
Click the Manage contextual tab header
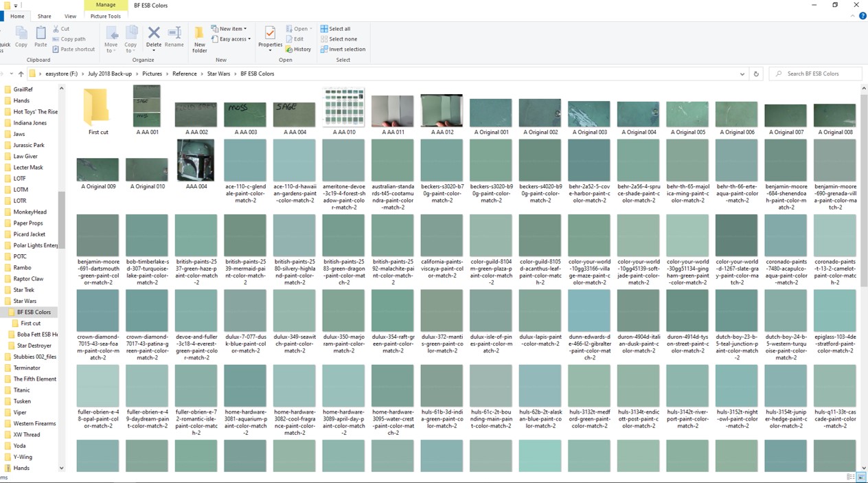pos(105,5)
